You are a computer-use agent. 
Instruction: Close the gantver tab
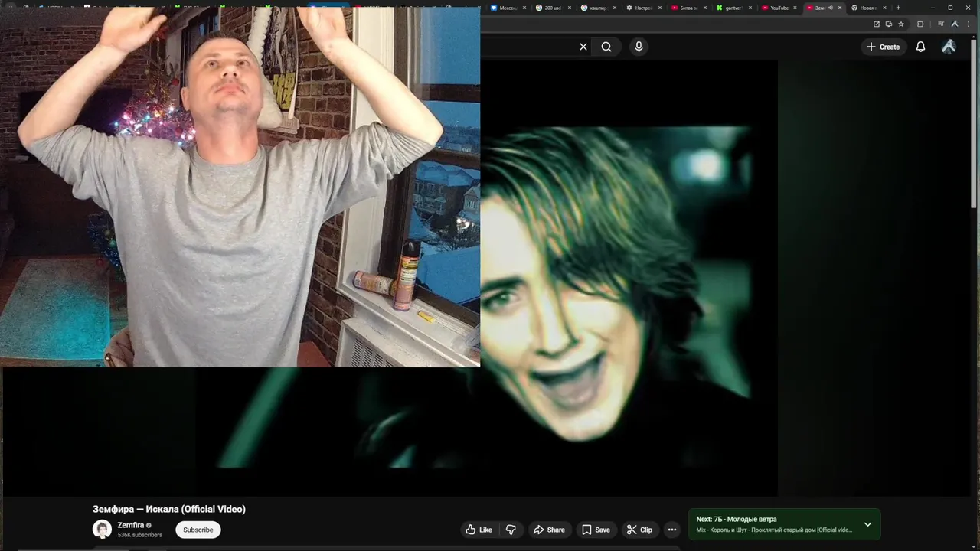click(x=750, y=8)
